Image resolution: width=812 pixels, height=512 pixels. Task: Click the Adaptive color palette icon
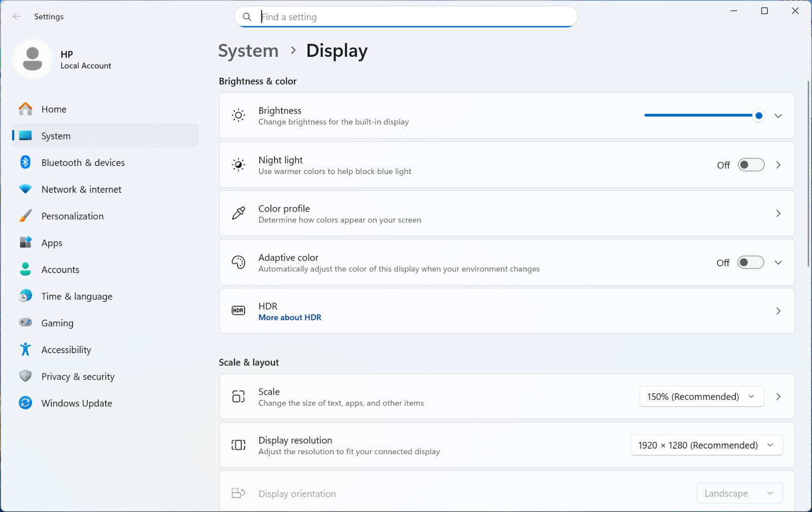[x=239, y=262]
